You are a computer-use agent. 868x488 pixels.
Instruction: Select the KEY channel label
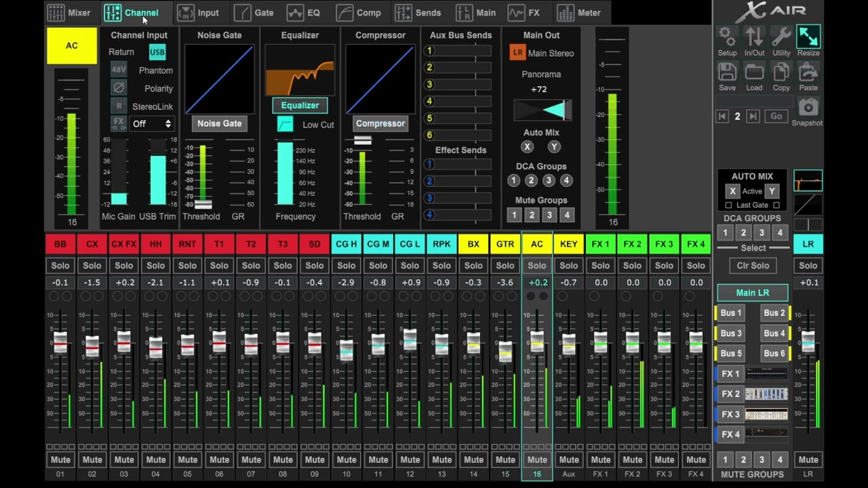(x=569, y=244)
